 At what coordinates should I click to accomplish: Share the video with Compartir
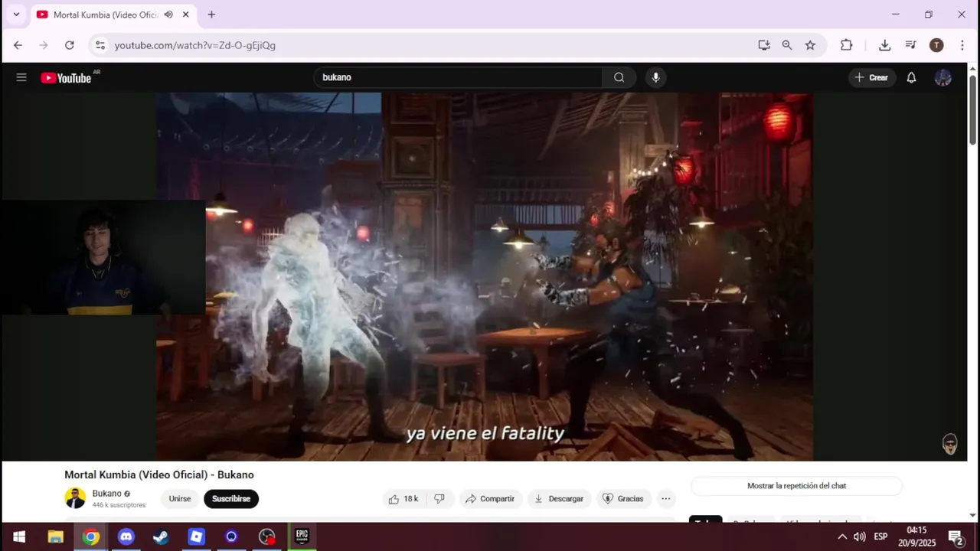point(490,499)
